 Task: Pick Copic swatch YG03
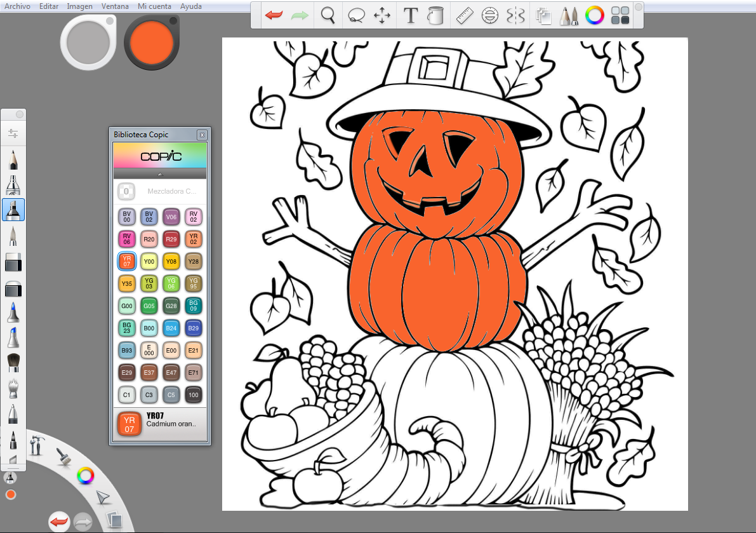pos(149,283)
